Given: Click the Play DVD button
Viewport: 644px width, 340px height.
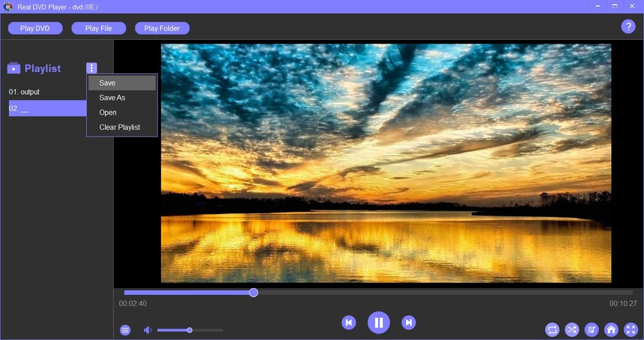Looking at the screenshot, I should point(35,28).
